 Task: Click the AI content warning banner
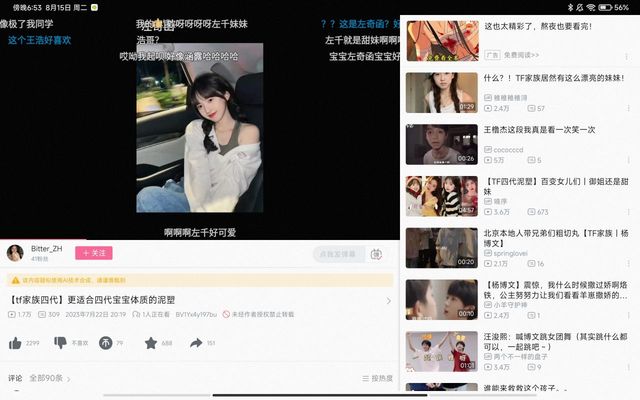click(200, 280)
